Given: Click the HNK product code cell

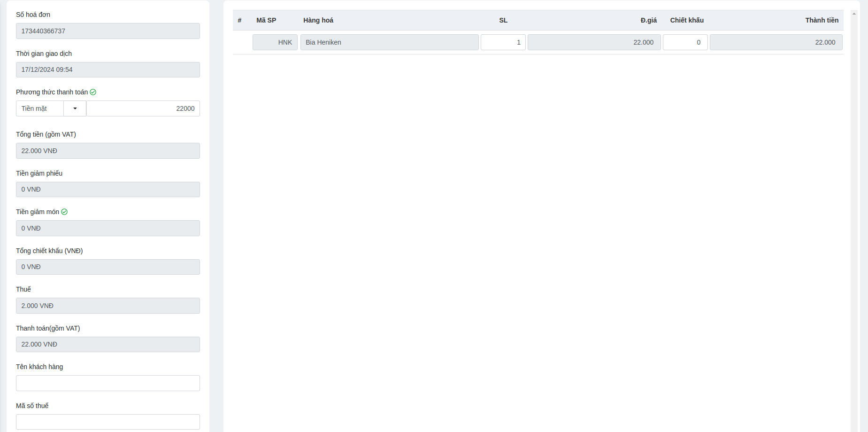Looking at the screenshot, I should (x=275, y=42).
